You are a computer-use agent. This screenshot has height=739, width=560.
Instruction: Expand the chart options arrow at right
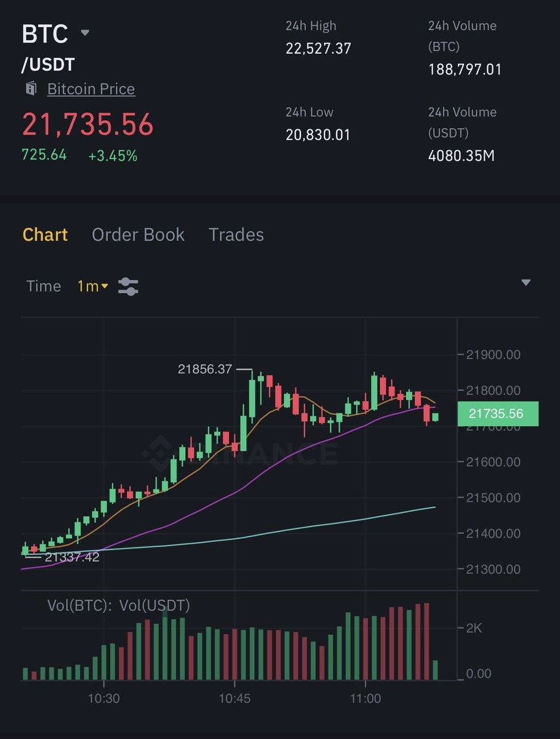pos(526,283)
